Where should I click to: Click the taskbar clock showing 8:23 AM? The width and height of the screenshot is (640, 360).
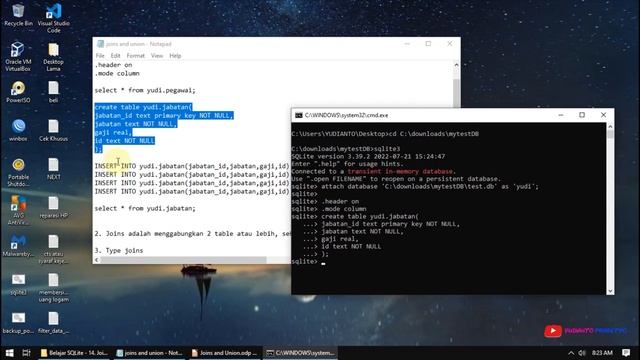tap(602, 353)
